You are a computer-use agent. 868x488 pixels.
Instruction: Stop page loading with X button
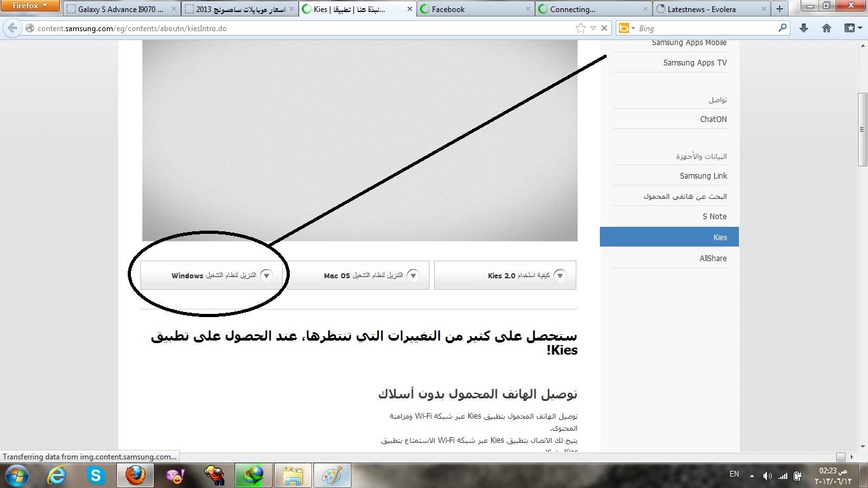[x=604, y=28]
